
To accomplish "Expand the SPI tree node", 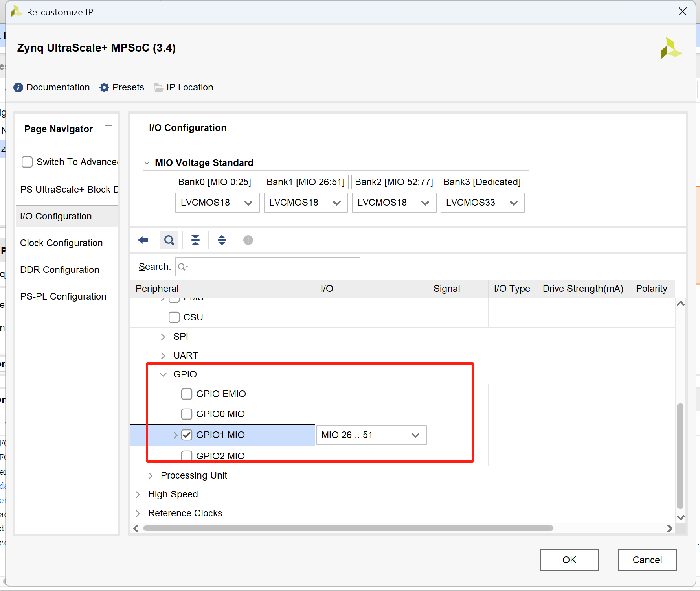I will click(163, 337).
